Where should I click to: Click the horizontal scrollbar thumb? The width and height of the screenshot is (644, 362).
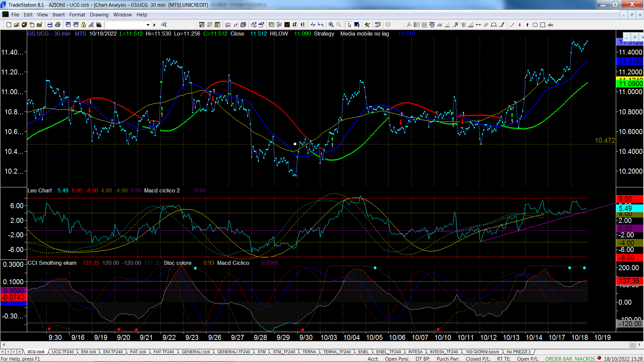(633, 345)
